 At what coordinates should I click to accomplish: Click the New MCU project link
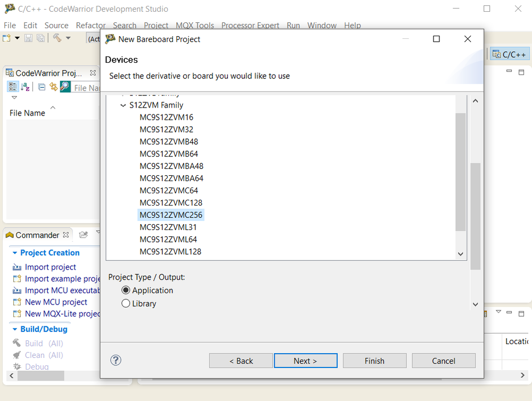[x=56, y=302]
